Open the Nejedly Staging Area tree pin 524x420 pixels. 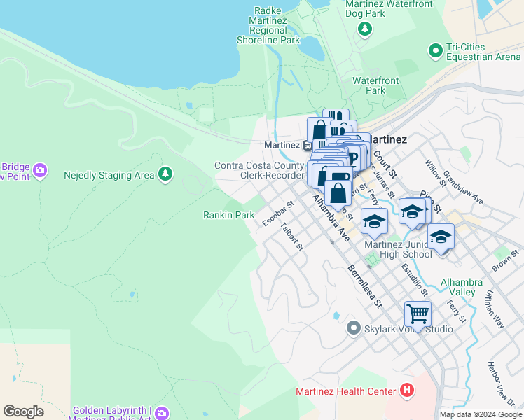point(165,174)
